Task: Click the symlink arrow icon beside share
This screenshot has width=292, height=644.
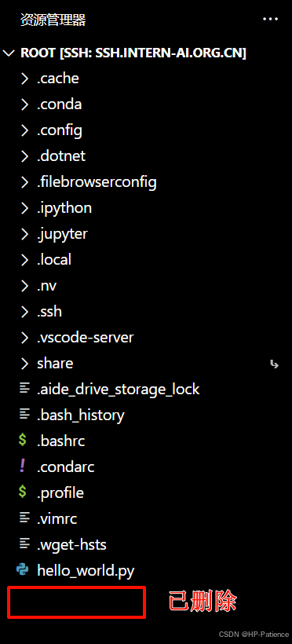Action: tap(275, 364)
